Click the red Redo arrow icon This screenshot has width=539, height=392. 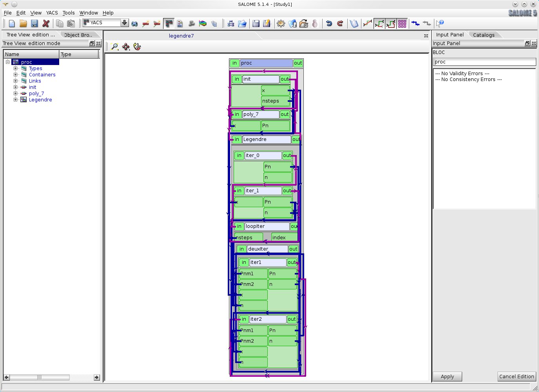(340, 23)
